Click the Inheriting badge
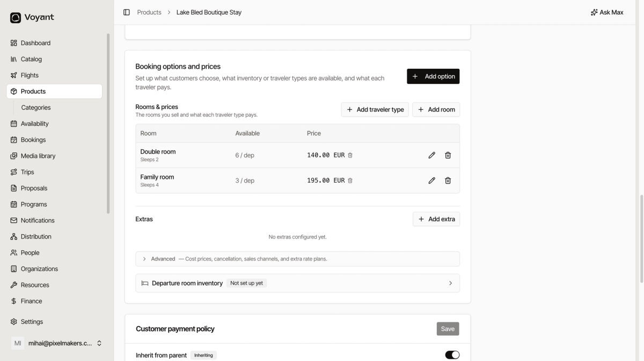The image size is (644, 361). pyautogui.click(x=203, y=355)
